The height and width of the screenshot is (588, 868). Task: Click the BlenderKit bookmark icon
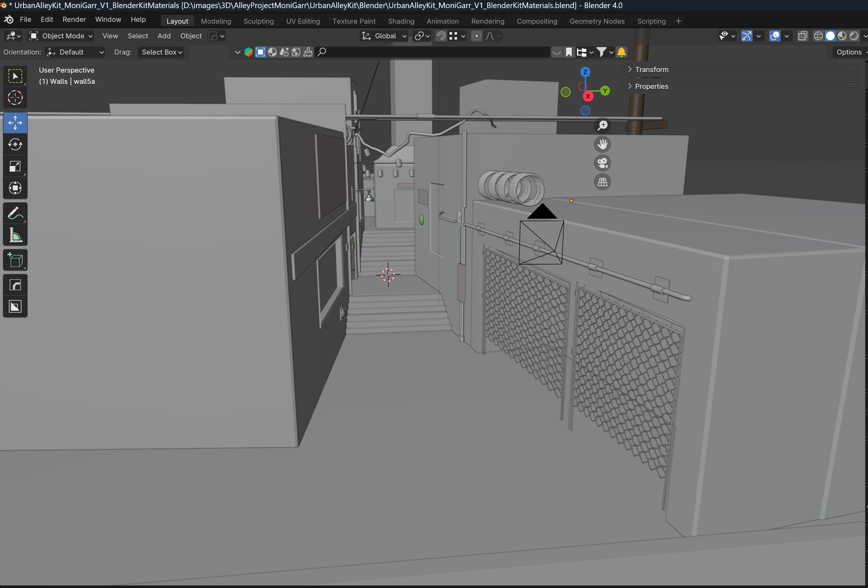tap(569, 52)
